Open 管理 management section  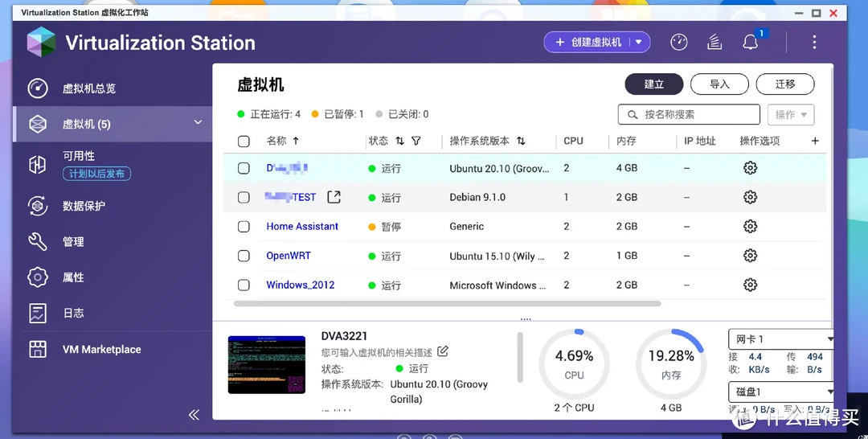[113, 242]
